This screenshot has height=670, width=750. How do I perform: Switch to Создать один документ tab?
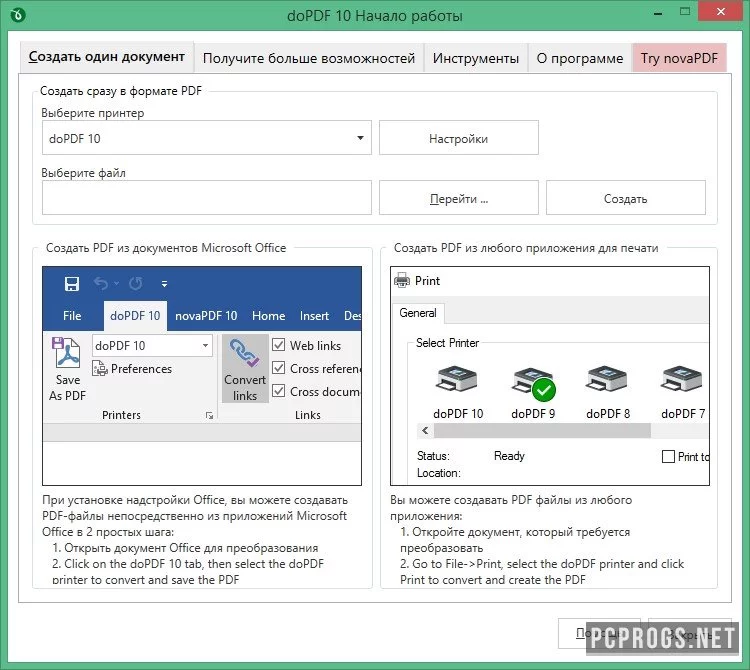(x=107, y=57)
